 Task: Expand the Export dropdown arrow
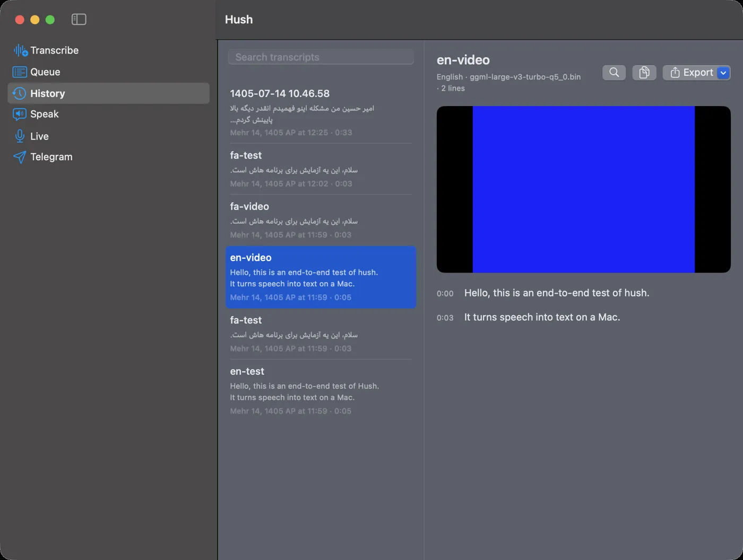723,73
